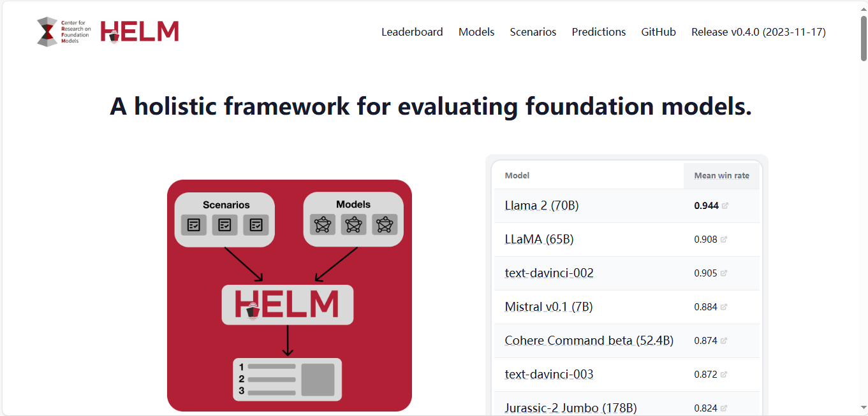The image size is (868, 416).
Task: Open external link icon beside 0.824
Action: click(x=723, y=408)
